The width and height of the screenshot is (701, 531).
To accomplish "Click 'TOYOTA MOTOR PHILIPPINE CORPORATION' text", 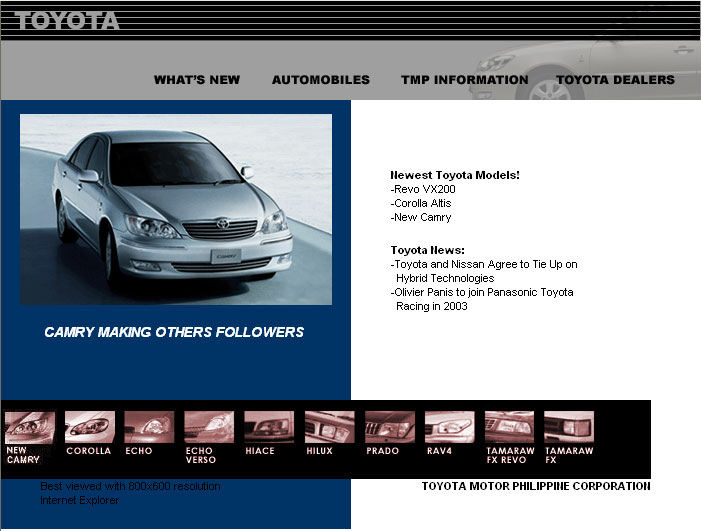I will pos(536,486).
